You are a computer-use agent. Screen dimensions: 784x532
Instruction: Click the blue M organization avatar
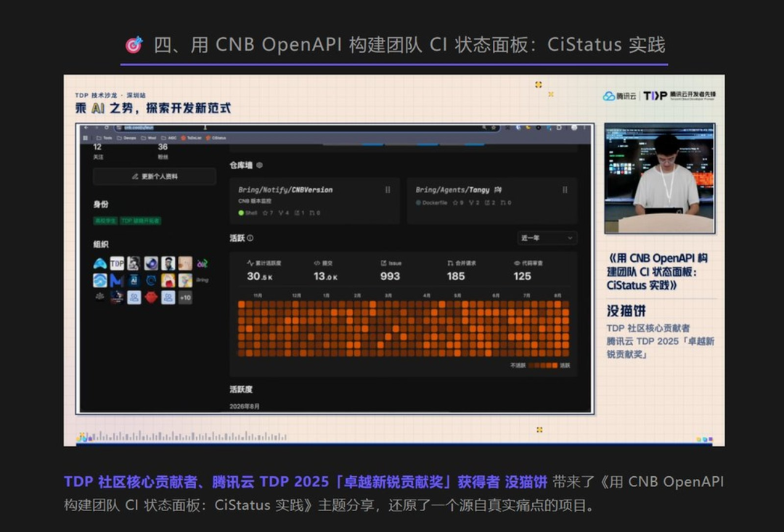pyautogui.click(x=116, y=280)
